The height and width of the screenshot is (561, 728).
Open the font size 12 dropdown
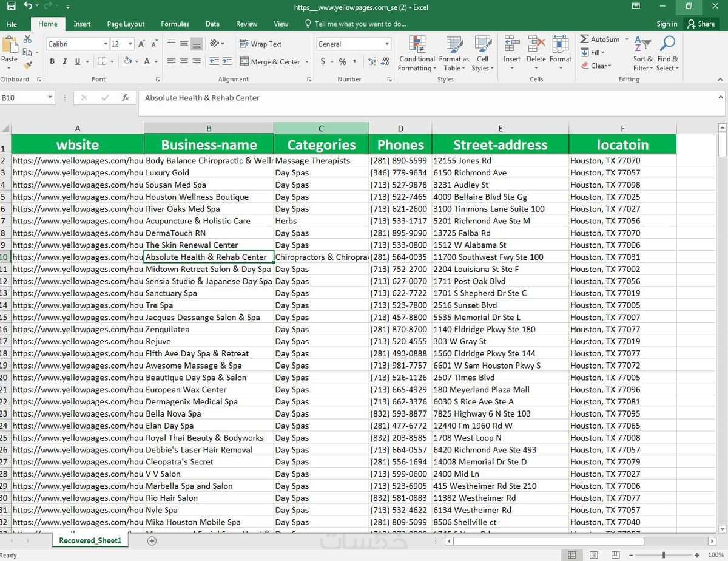pyautogui.click(x=130, y=44)
